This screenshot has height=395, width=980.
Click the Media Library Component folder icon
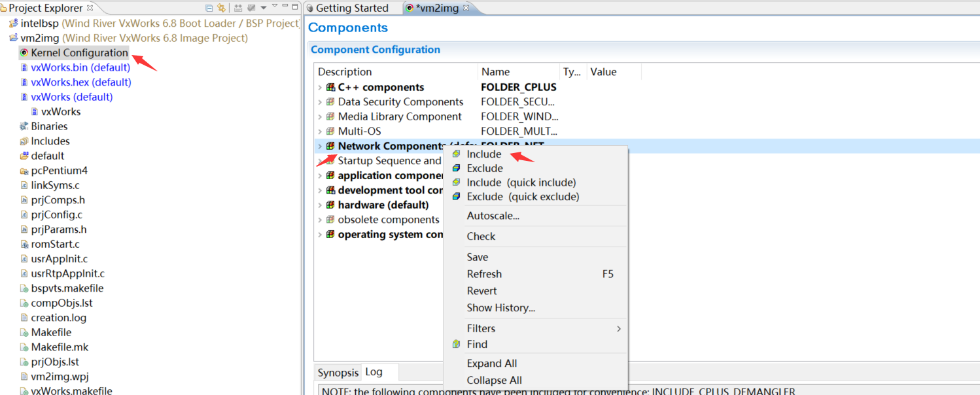(330, 116)
